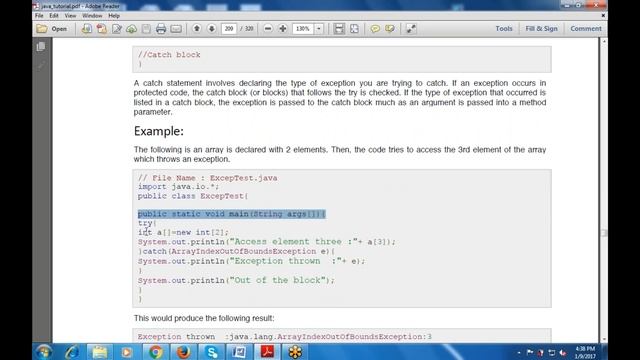Image resolution: width=640 pixels, height=360 pixels.
Task: Click the //Catch block comment line
Action: pyautogui.click(x=169, y=55)
